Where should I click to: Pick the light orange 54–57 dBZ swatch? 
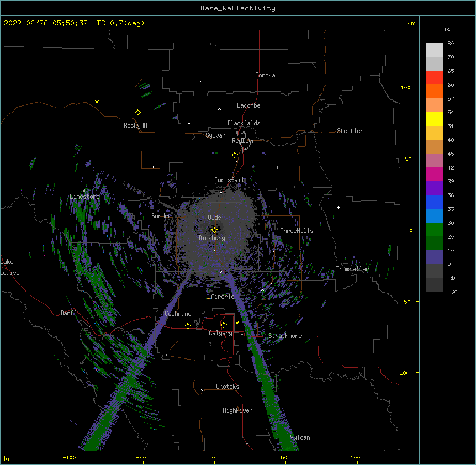point(434,105)
